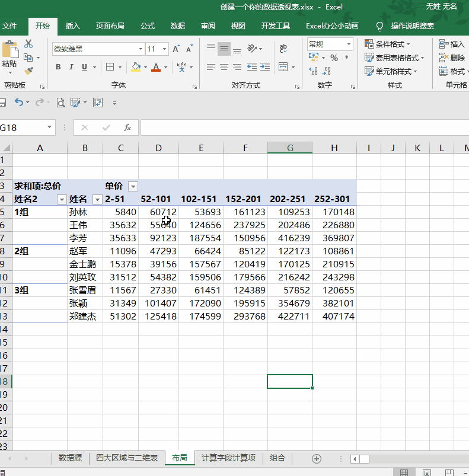Increase indent
The height and width of the screenshot is (476, 469).
264,67
